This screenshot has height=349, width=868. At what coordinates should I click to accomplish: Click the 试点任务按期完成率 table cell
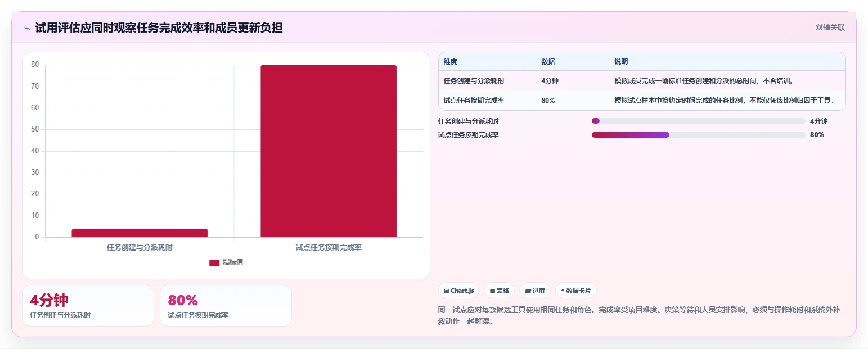[x=474, y=101]
